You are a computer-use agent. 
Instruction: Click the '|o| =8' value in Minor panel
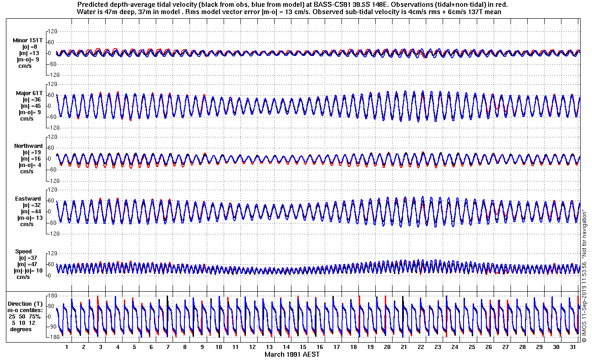point(30,47)
